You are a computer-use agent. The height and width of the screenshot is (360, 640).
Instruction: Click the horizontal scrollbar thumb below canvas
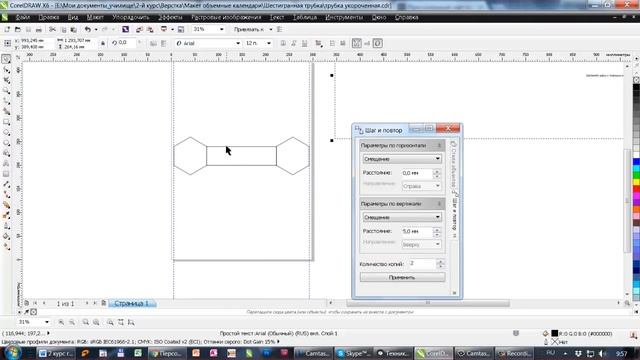428,303
